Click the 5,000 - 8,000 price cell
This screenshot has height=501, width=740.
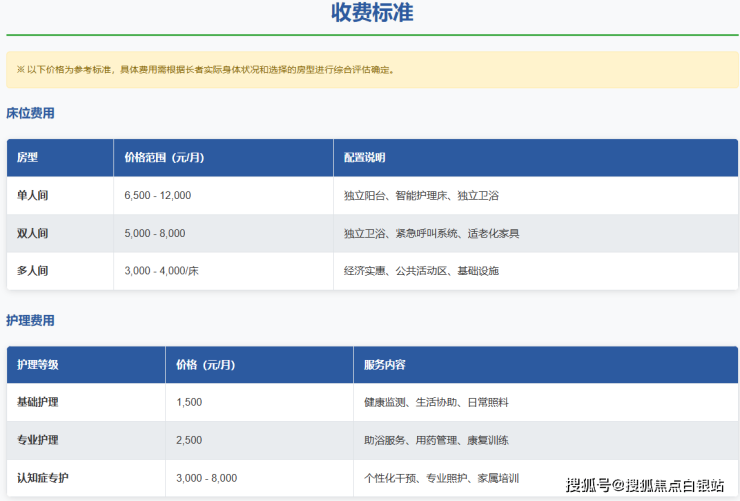pos(155,233)
